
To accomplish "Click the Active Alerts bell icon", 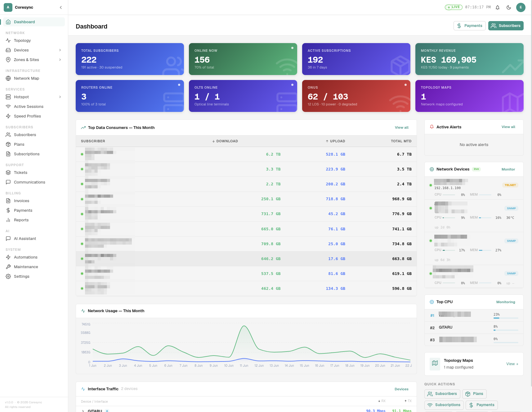I will [432, 127].
